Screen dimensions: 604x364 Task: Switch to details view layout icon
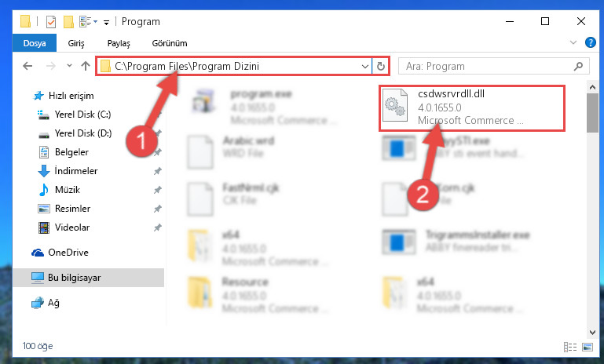[x=570, y=347]
